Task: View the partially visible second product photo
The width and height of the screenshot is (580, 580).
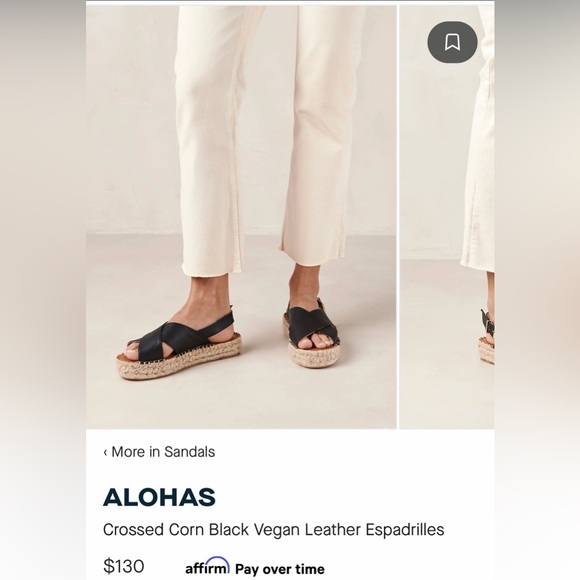Action: point(447,217)
